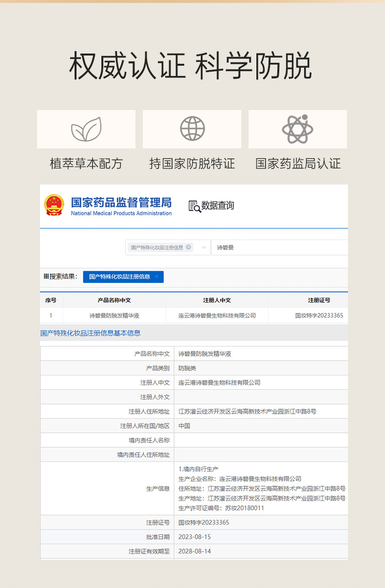
Task: Click the 搜索结果 label
Action: point(63,276)
